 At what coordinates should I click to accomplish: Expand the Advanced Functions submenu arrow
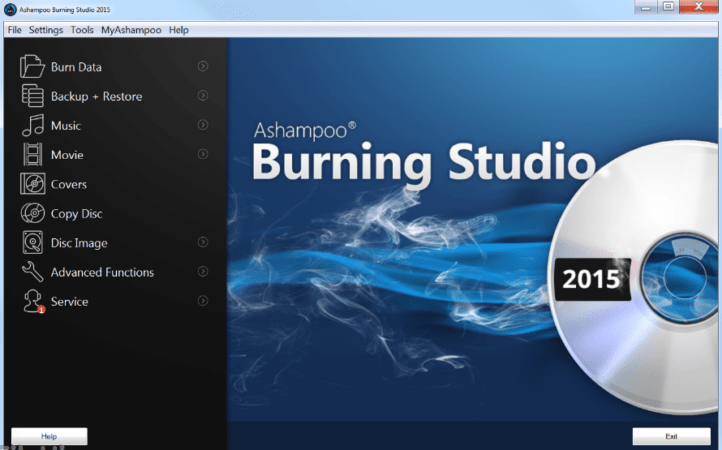point(203,271)
